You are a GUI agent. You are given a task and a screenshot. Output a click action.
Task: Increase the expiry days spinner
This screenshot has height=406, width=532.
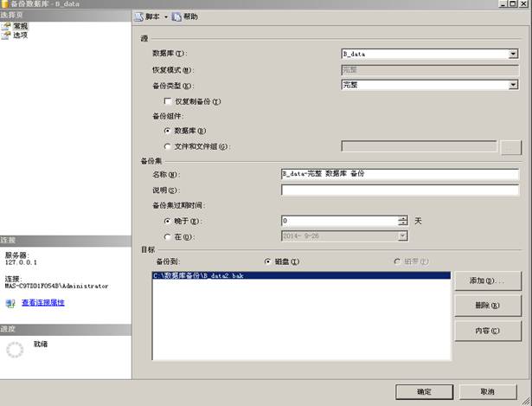403,218
